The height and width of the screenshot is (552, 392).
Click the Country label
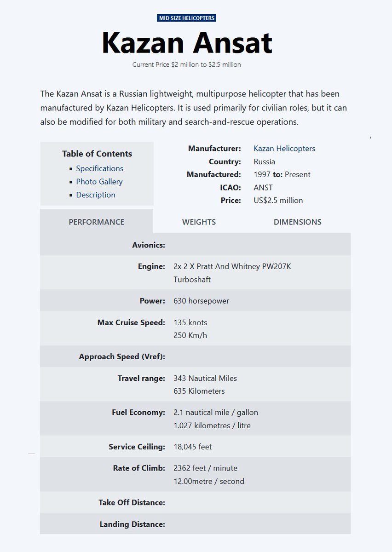tap(225, 161)
